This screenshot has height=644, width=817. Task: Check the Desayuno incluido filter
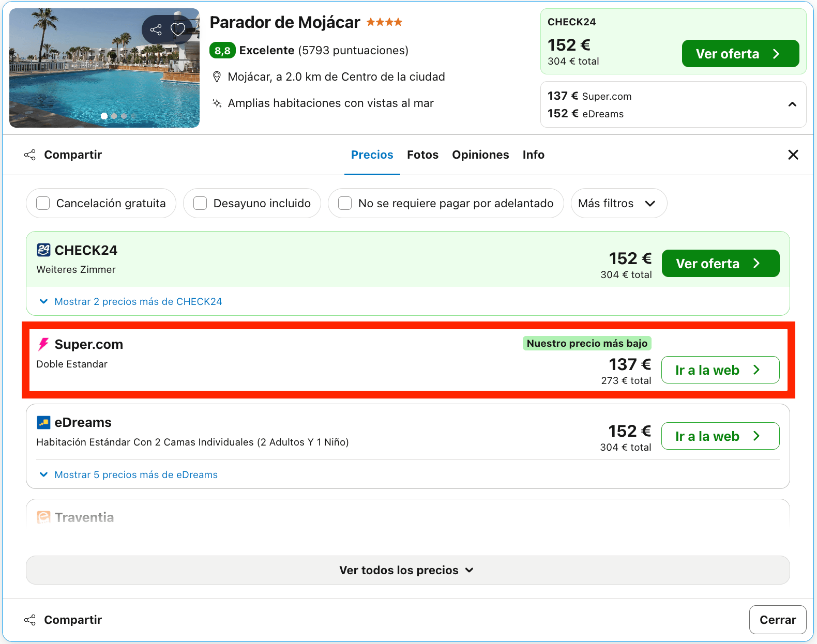click(x=200, y=203)
